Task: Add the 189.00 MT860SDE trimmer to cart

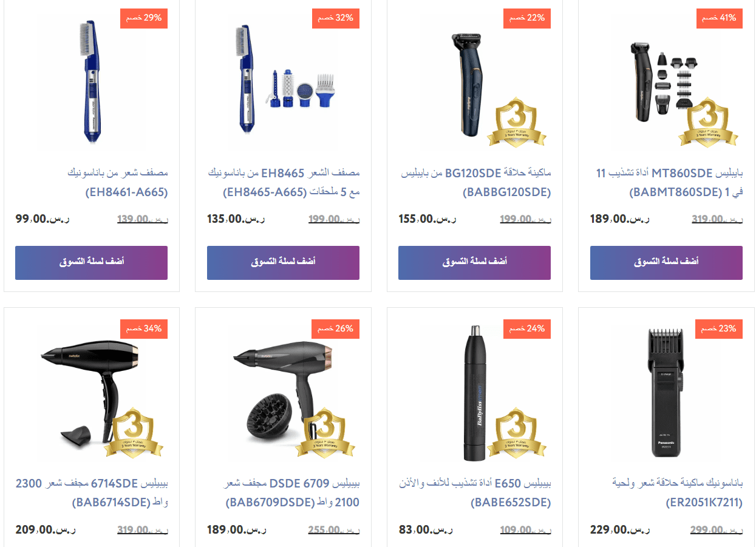Action: 666,263
